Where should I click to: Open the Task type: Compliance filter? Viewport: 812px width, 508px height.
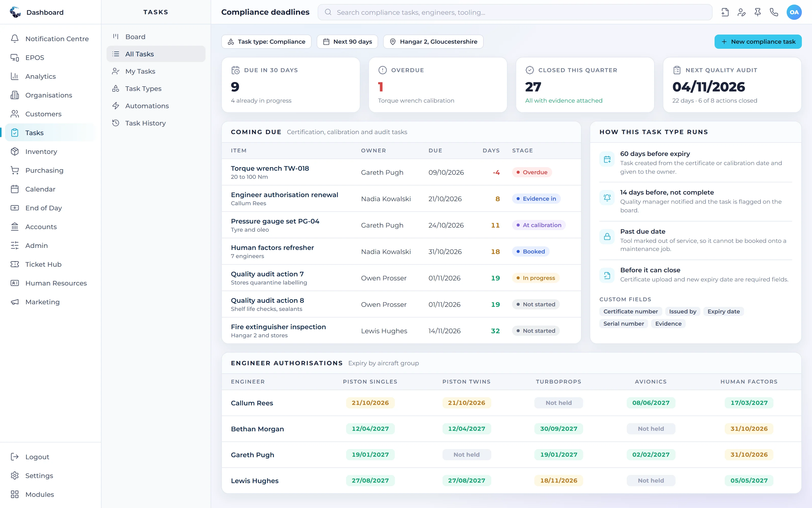pyautogui.click(x=266, y=42)
